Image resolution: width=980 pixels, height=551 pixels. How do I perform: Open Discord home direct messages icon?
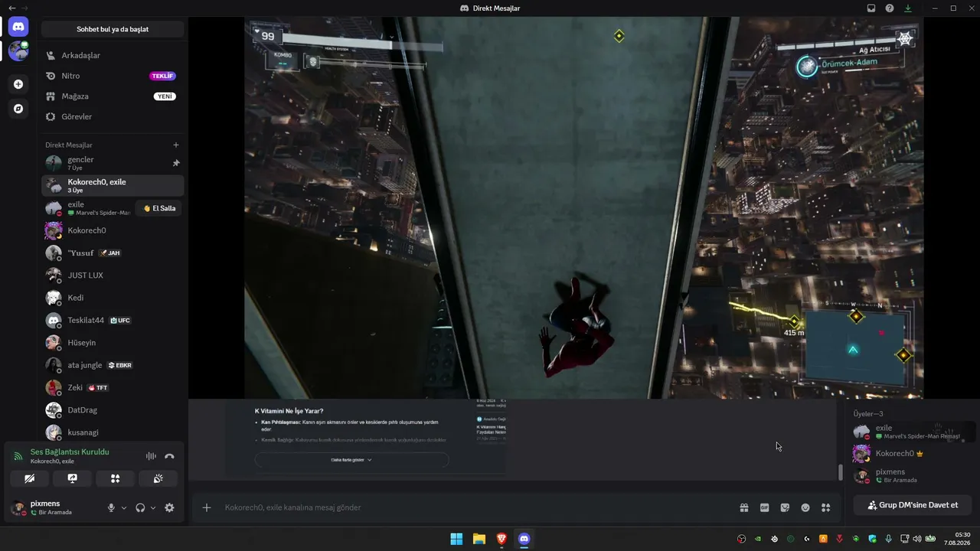point(18,27)
